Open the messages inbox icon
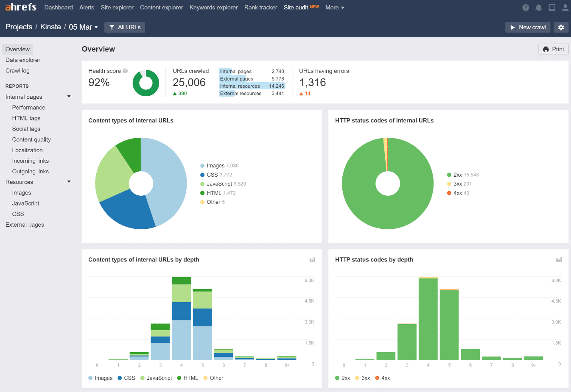571x392 pixels. pyautogui.click(x=552, y=7)
